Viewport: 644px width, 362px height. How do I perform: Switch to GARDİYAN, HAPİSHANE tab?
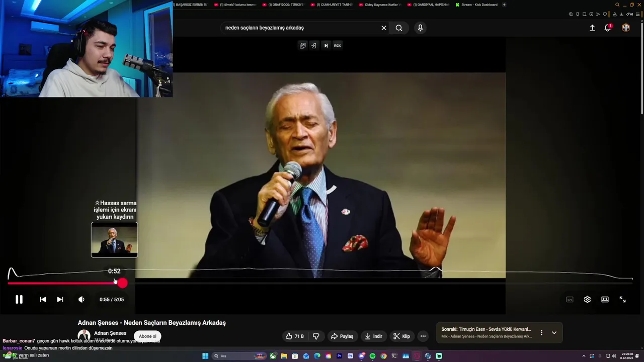pyautogui.click(x=428, y=5)
